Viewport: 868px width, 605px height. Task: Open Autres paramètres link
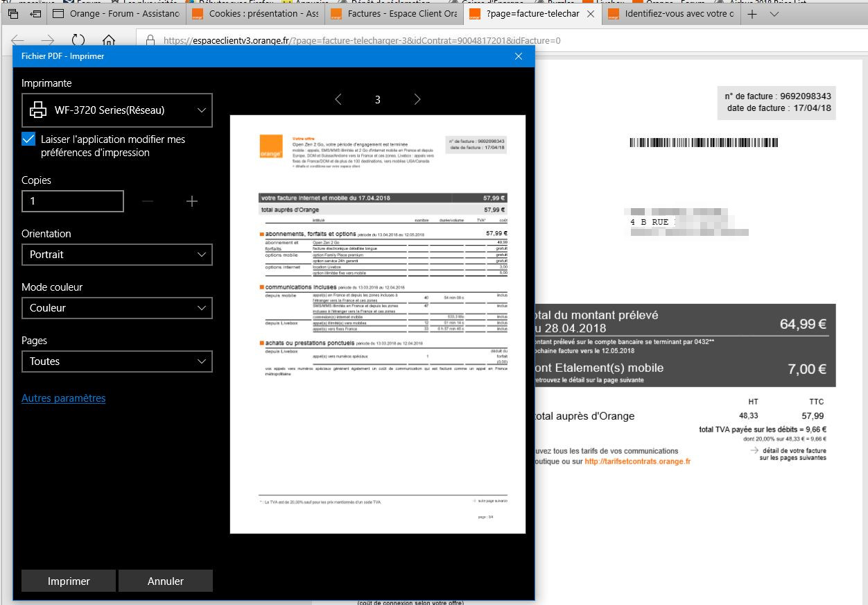tap(64, 398)
